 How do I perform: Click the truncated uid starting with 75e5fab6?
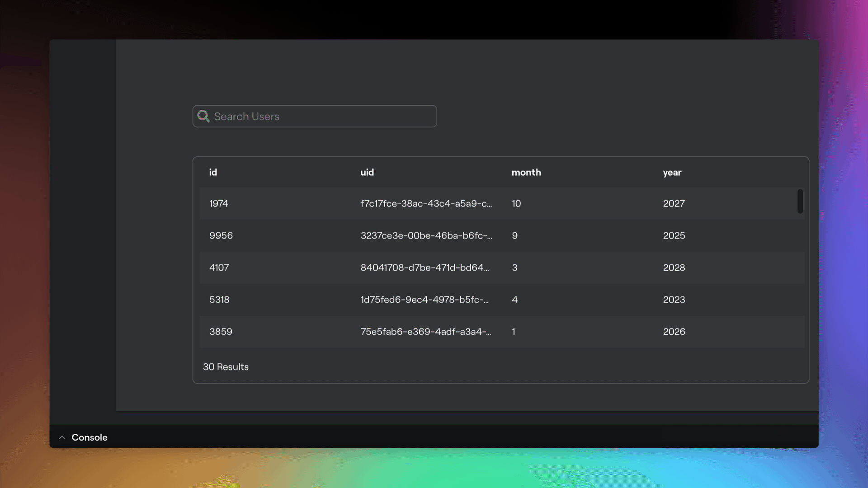tap(425, 332)
